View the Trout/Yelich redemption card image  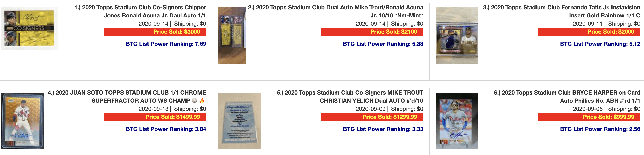coord(239,121)
